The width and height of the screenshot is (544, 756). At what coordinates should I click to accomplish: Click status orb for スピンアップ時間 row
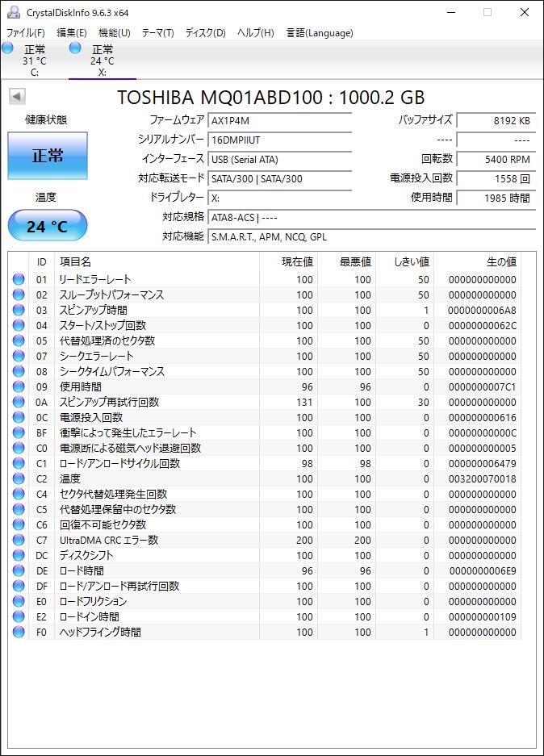pos(19,310)
